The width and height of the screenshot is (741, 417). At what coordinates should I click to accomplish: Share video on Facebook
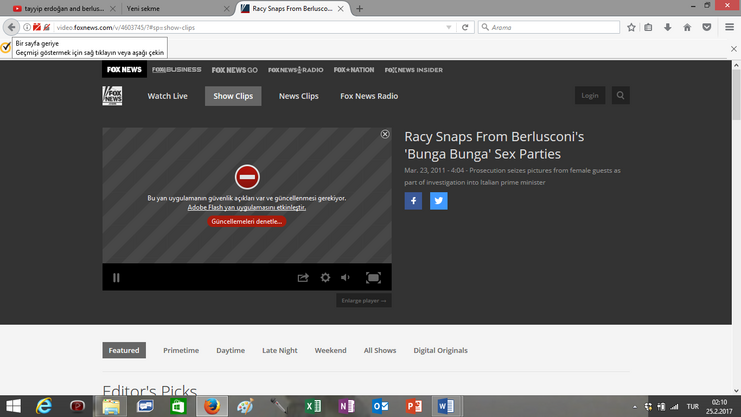pyautogui.click(x=413, y=201)
